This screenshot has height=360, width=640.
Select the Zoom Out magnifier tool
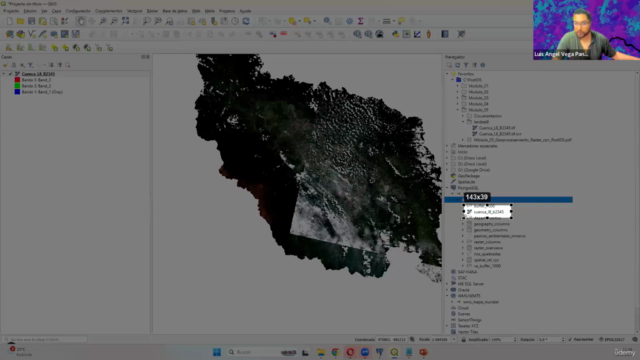pos(114,21)
